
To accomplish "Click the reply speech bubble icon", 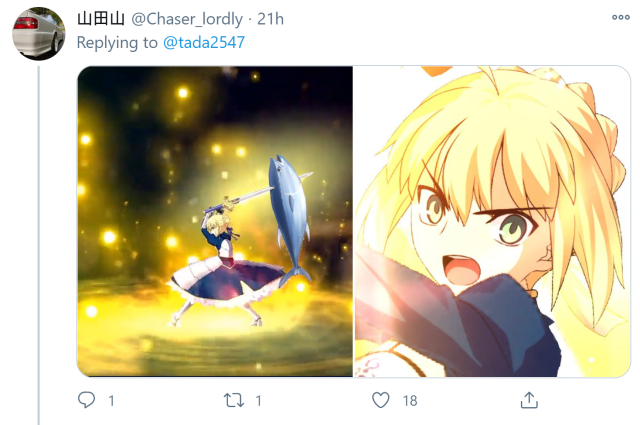I will (87, 400).
